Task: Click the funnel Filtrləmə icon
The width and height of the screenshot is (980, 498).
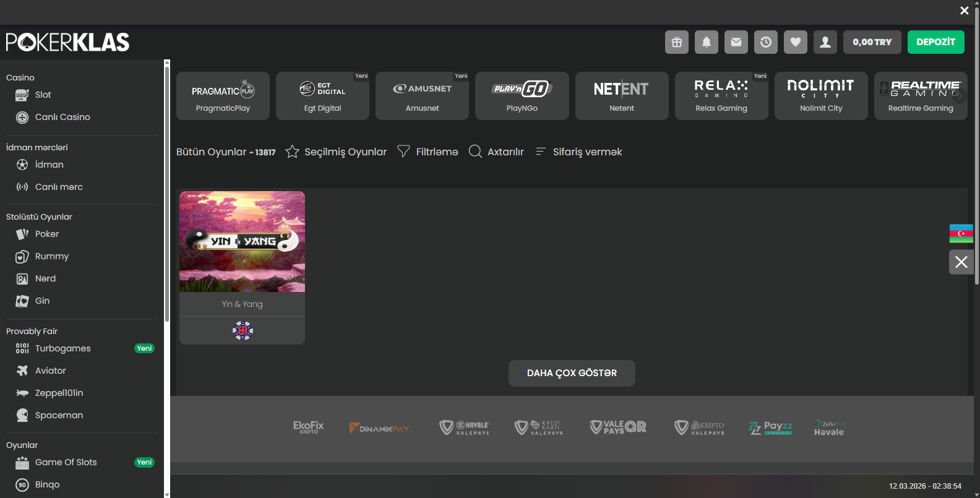Action: pyautogui.click(x=403, y=152)
